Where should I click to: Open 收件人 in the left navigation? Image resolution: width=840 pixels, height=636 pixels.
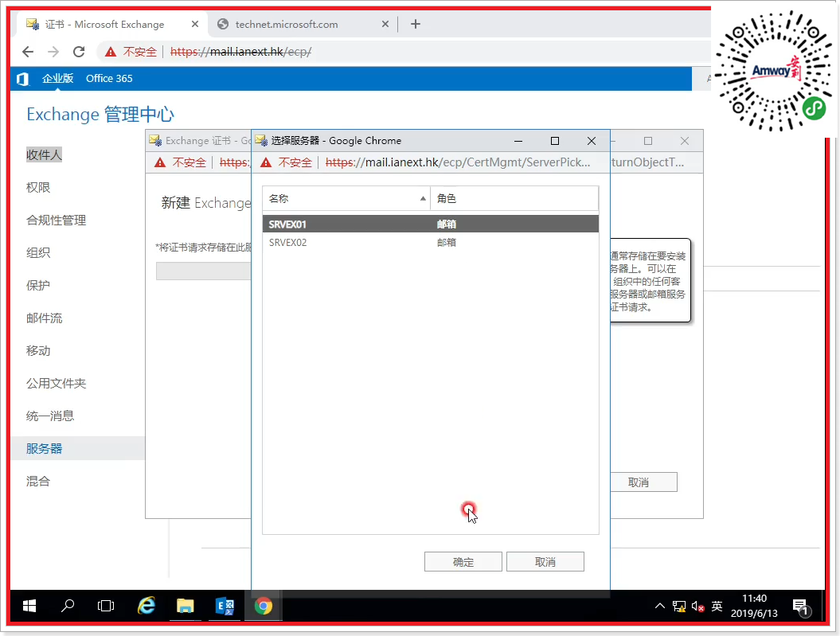click(x=44, y=154)
